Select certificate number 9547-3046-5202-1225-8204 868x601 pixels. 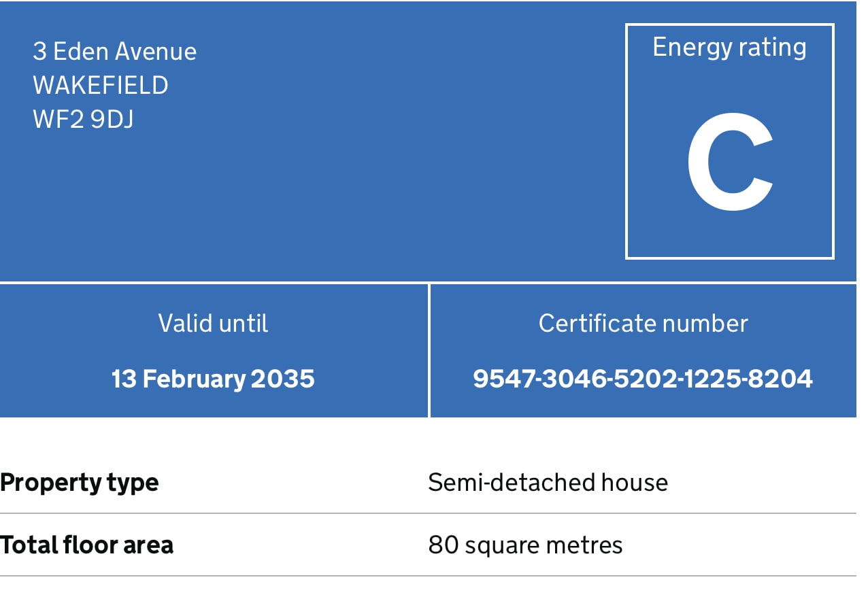point(643,379)
